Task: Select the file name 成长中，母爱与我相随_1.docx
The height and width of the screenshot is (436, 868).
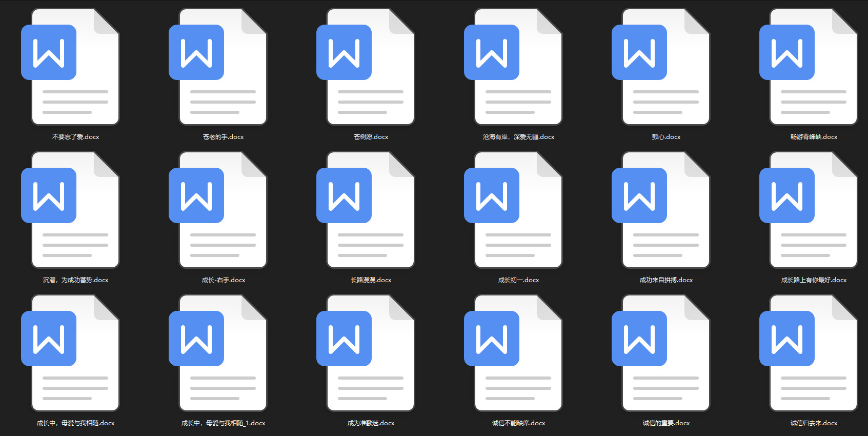Action: [x=223, y=423]
